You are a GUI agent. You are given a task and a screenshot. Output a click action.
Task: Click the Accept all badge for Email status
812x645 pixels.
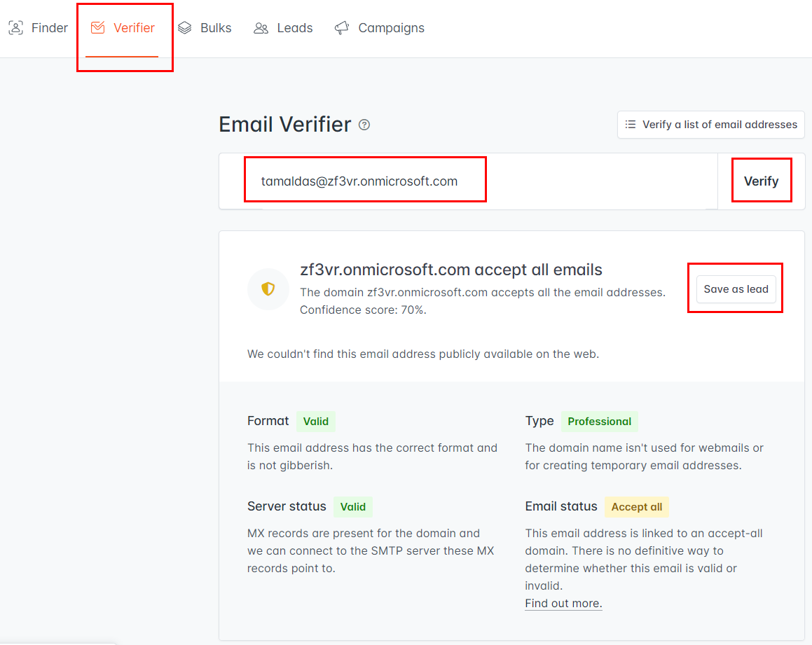(636, 507)
